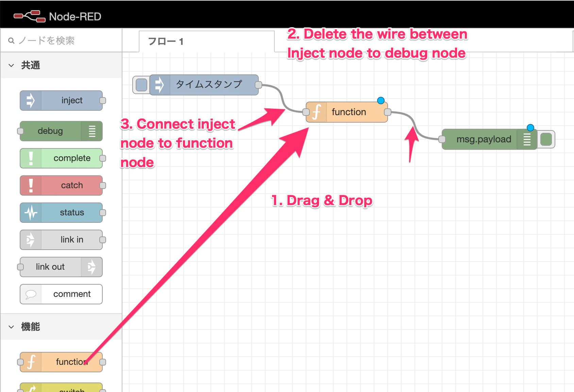Click the link out node arrow icon
This screenshot has width=574, height=392.
pyautogui.click(x=92, y=267)
